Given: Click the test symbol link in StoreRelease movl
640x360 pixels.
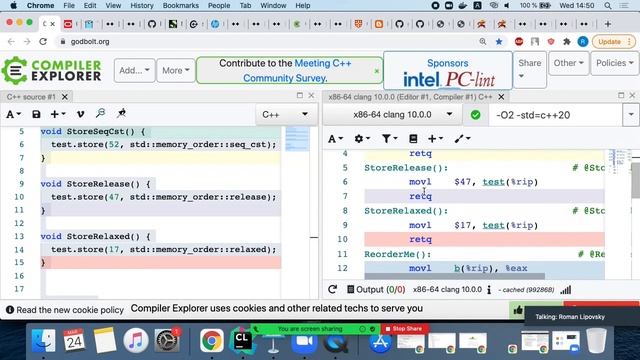Looking at the screenshot, I should 493,182.
